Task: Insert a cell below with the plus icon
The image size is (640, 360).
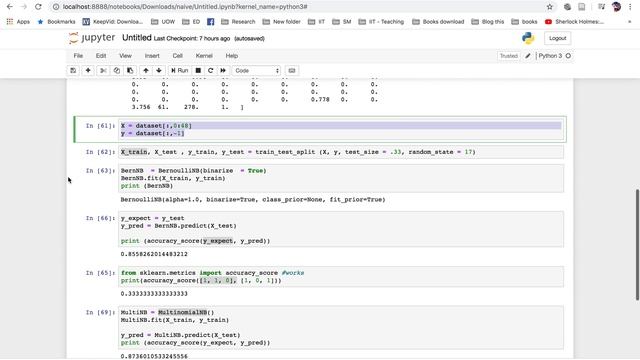Action: [88, 71]
